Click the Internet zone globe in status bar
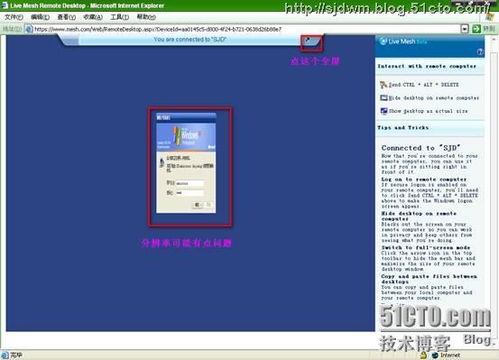 click(x=435, y=355)
